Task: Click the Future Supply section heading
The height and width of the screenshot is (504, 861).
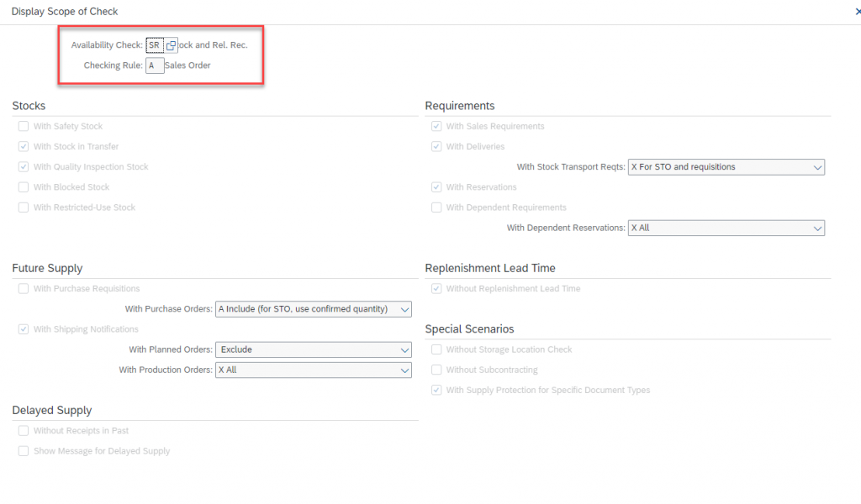Action: click(47, 268)
